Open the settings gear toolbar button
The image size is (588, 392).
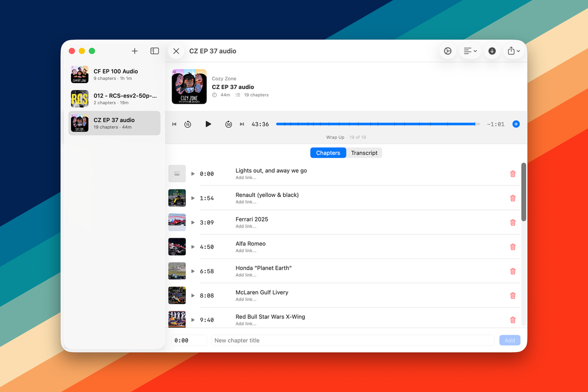point(447,51)
